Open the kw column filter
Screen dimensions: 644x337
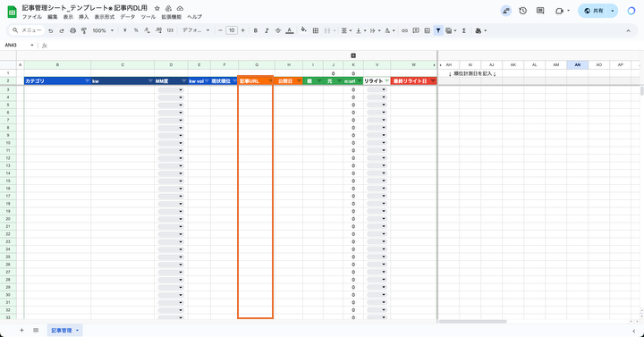pyautogui.click(x=150, y=81)
